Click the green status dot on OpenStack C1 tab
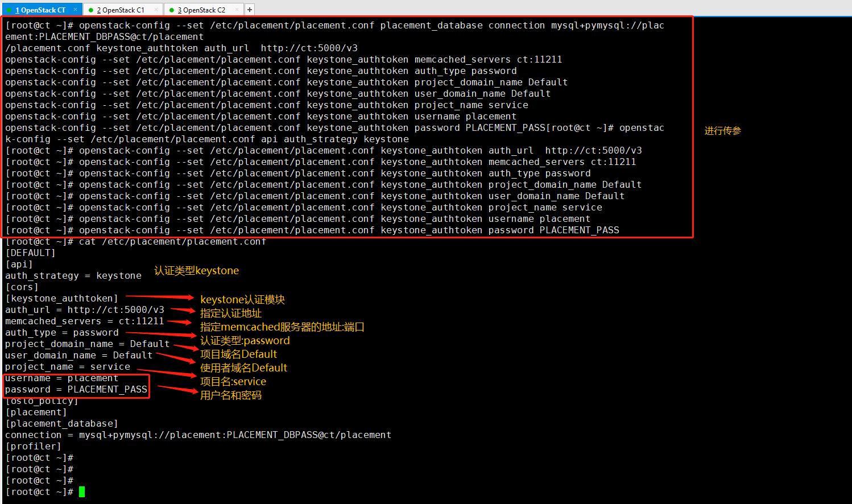 [x=91, y=10]
